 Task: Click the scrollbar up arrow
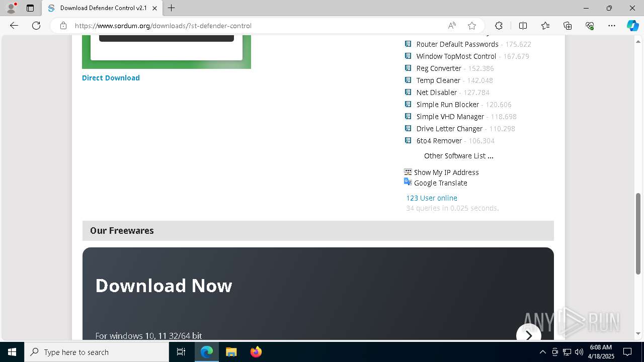[x=638, y=41]
